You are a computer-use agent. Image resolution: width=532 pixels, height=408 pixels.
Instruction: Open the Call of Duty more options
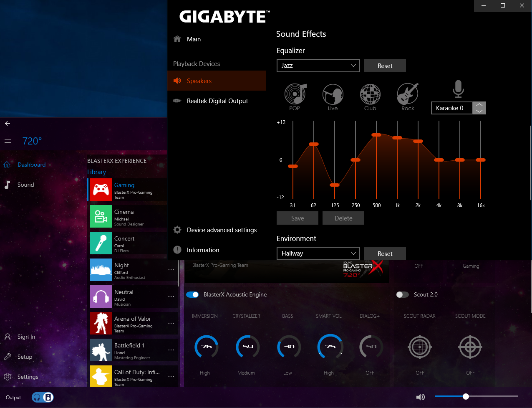(x=171, y=377)
